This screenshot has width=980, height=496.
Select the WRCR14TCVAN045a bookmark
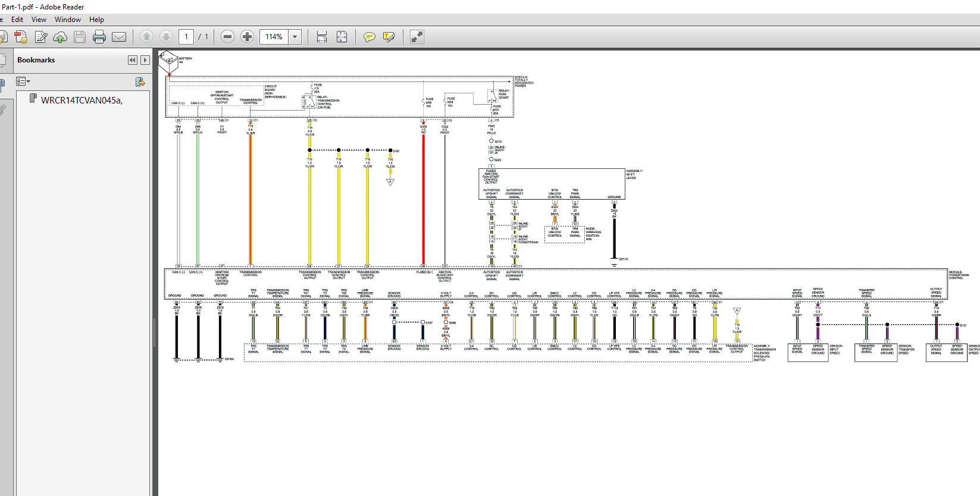click(x=82, y=100)
